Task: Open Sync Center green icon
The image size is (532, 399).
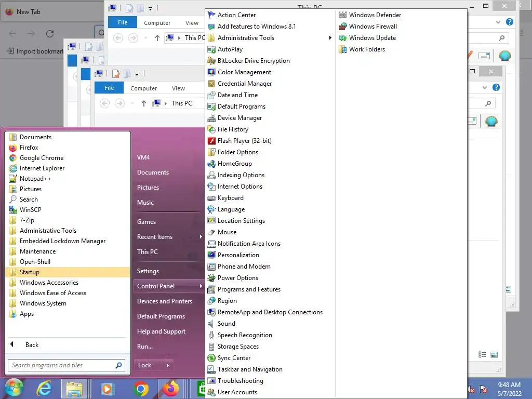Action: 211,358
